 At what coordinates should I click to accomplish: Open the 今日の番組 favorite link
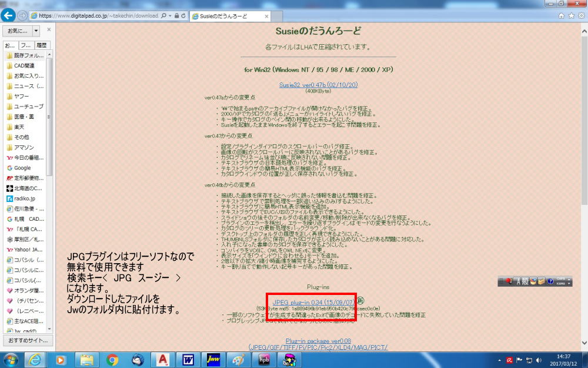pos(25,158)
